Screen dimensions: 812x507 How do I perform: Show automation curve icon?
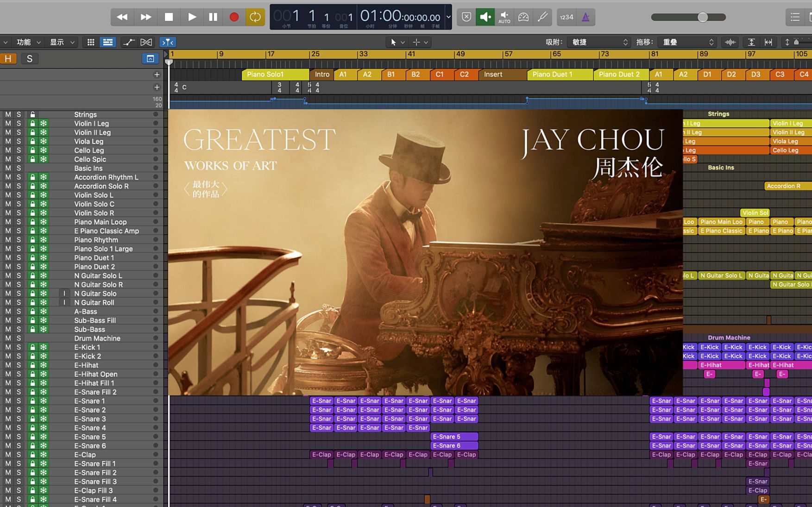pyautogui.click(x=128, y=42)
